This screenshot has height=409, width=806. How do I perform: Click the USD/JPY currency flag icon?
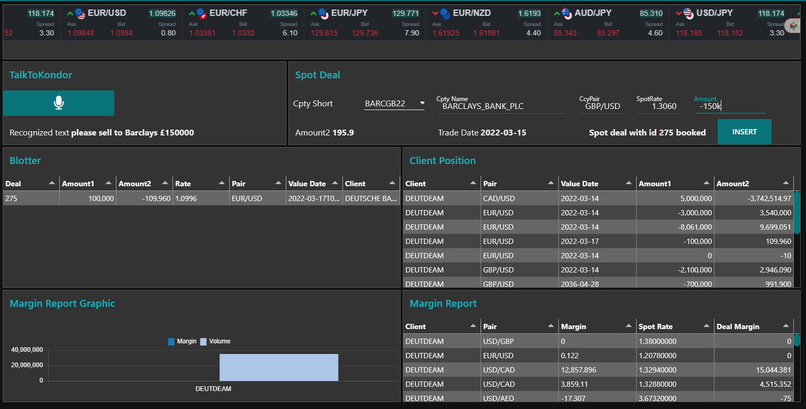coord(688,14)
